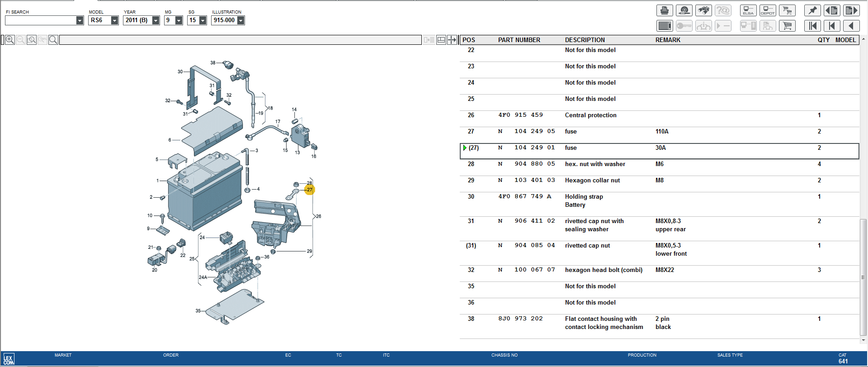Zoom in on the illustration

point(9,40)
